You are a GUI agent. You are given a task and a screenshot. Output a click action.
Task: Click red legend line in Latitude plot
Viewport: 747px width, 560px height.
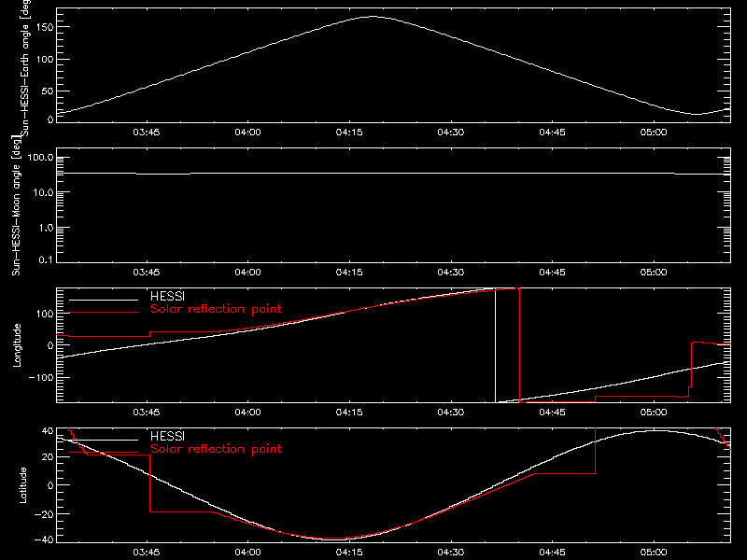tap(104, 453)
